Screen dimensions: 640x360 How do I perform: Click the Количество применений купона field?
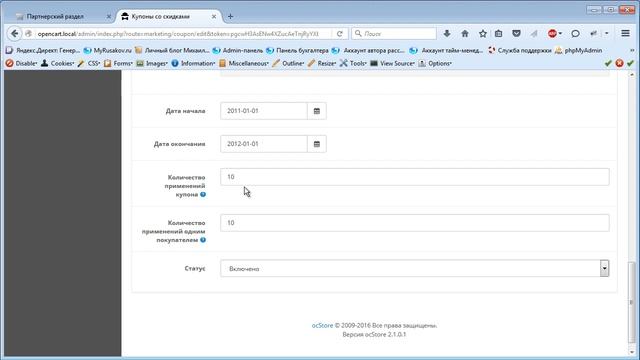[x=415, y=177]
